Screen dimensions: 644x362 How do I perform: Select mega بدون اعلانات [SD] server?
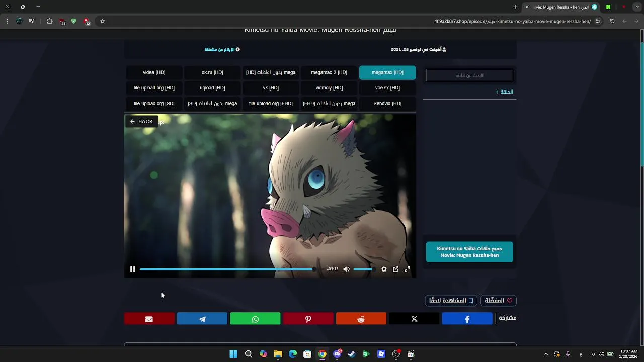[x=212, y=104]
